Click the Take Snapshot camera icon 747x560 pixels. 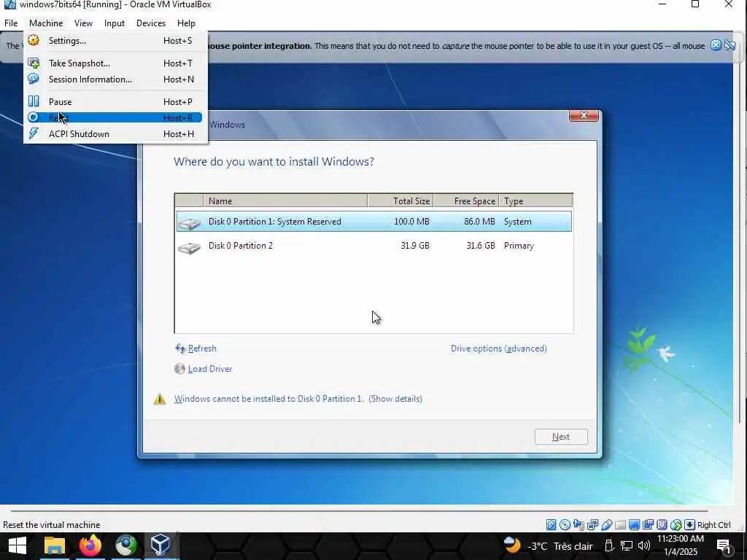pos(34,63)
